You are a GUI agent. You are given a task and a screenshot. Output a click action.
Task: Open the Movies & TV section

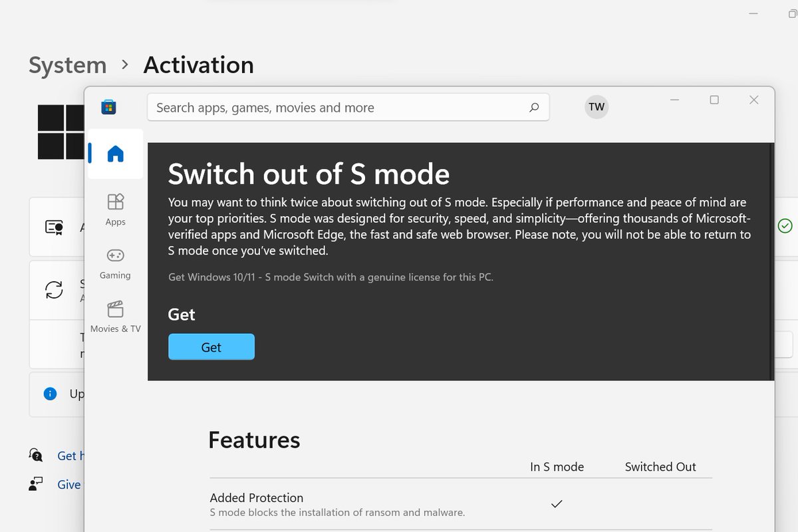pyautogui.click(x=115, y=316)
